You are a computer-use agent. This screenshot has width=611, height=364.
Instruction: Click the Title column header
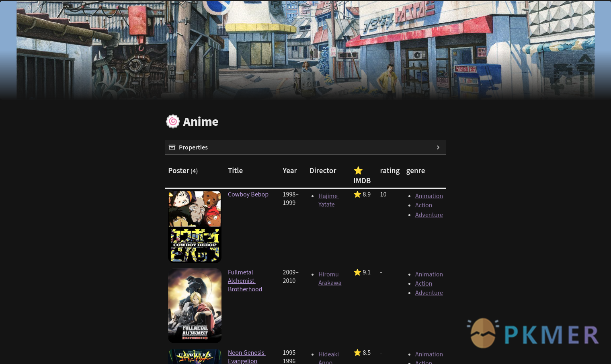(x=235, y=171)
